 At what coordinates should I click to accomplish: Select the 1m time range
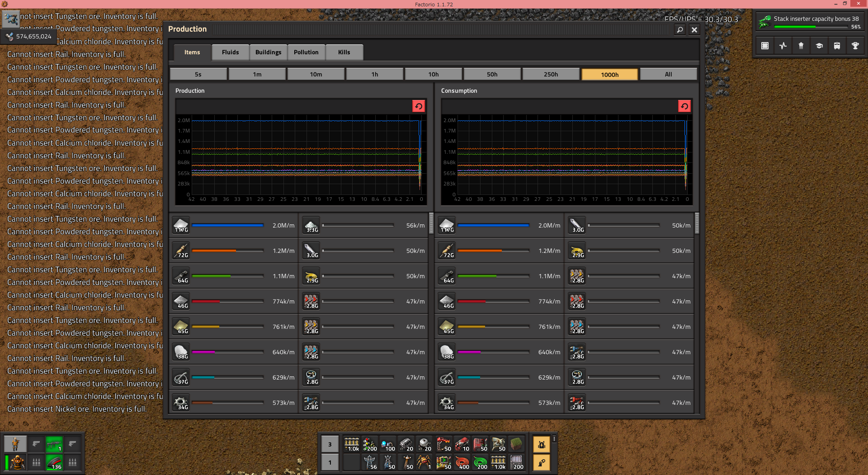pos(257,74)
